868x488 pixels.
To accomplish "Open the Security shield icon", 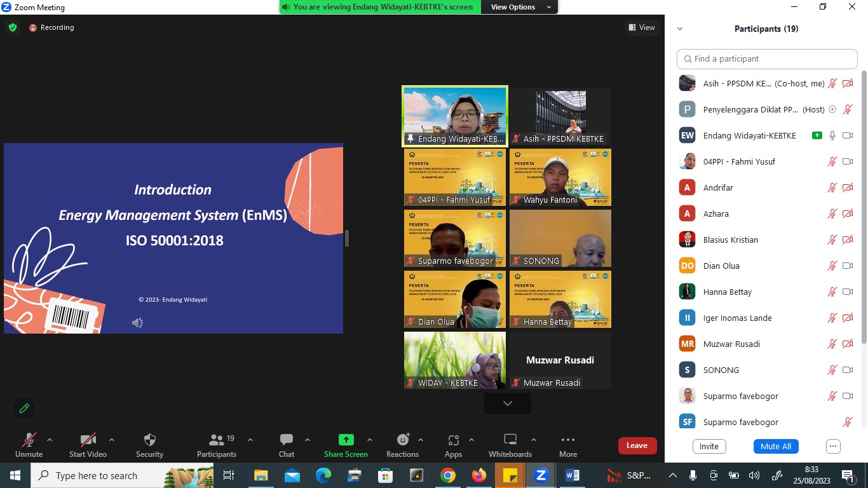I will point(149,445).
